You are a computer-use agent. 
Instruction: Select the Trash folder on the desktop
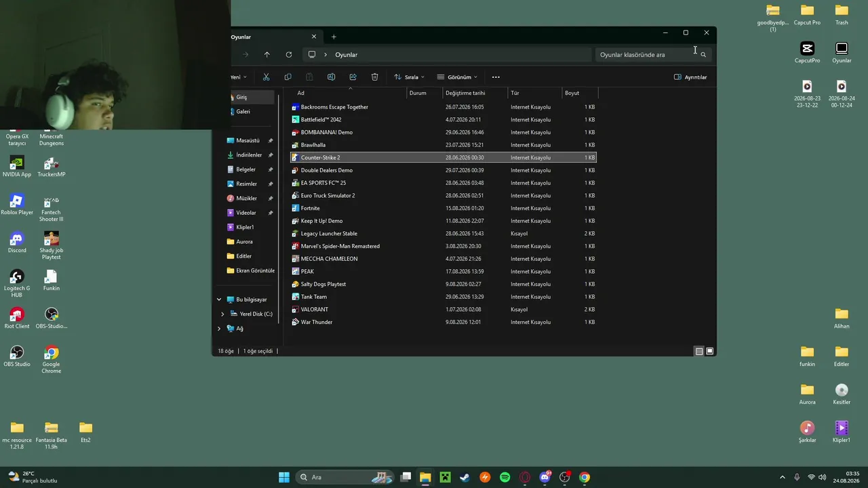coord(842,15)
